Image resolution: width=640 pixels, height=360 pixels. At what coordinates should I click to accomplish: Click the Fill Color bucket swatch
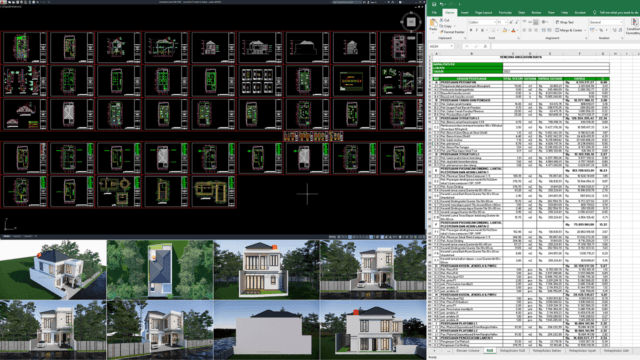coord(504,30)
